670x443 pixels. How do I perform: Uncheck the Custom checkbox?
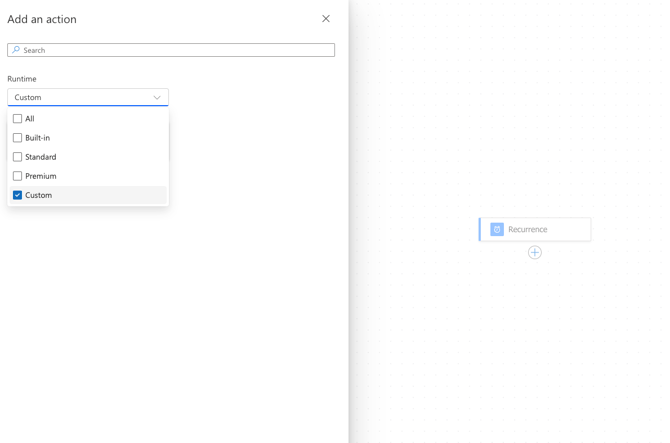pyautogui.click(x=17, y=195)
